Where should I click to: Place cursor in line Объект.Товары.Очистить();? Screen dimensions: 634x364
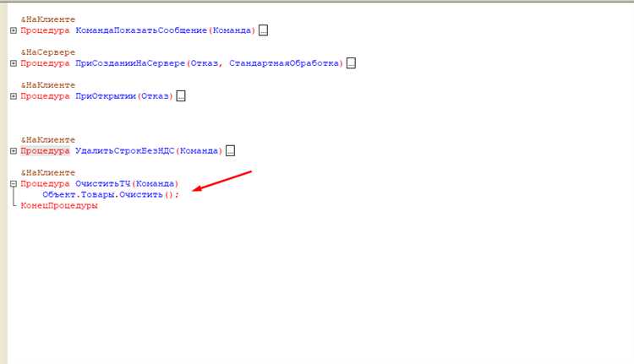[x=110, y=195]
